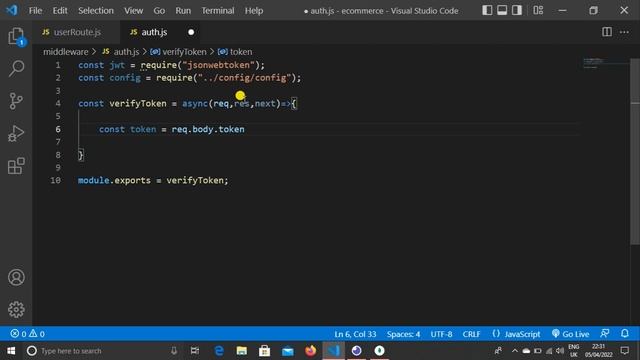Toggle the Primary Side Bar

tap(487, 10)
